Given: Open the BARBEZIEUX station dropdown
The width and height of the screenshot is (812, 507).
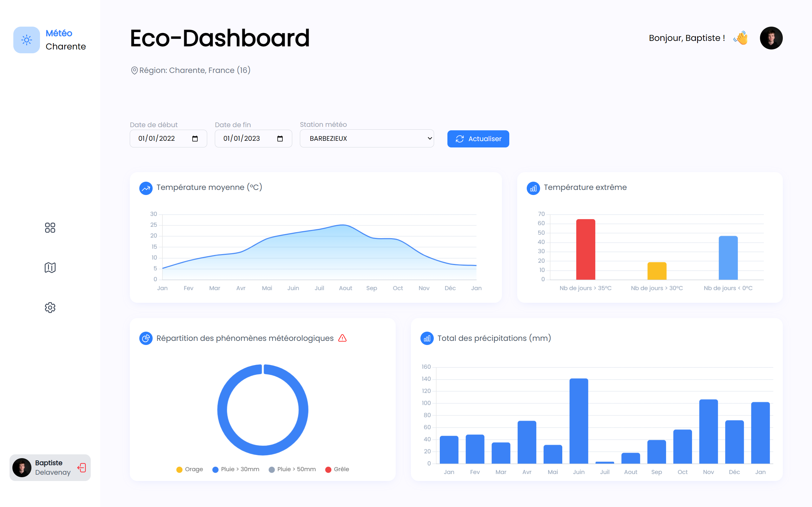Looking at the screenshot, I should (x=366, y=139).
